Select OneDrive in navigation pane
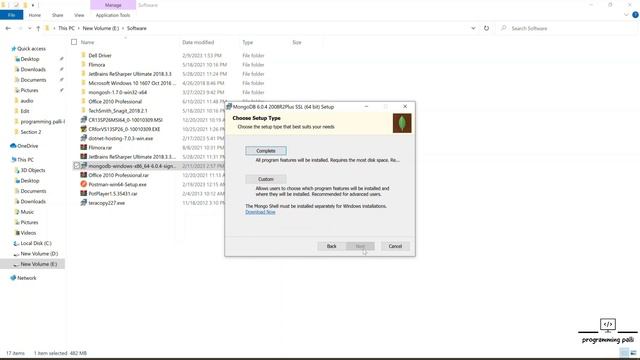 point(27,146)
